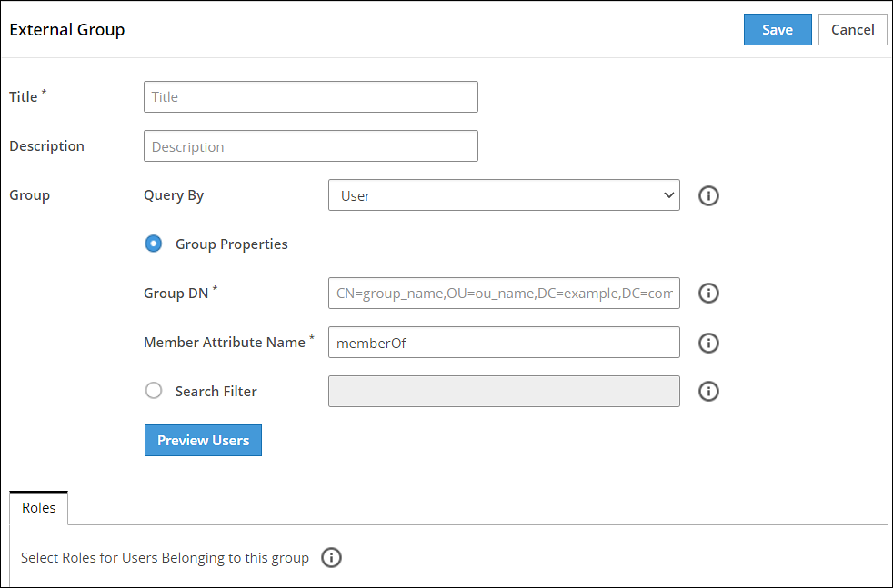
Task: Switch to the Roles tab
Action: coord(37,507)
